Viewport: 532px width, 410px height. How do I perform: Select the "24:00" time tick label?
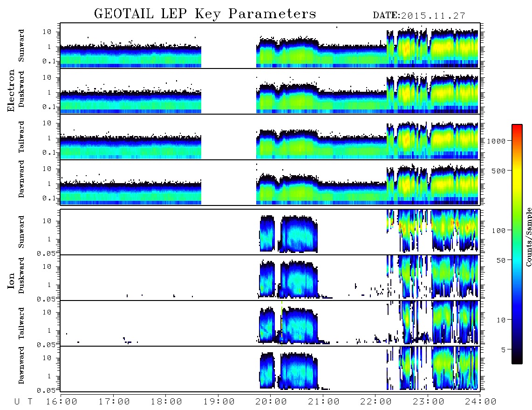click(481, 402)
